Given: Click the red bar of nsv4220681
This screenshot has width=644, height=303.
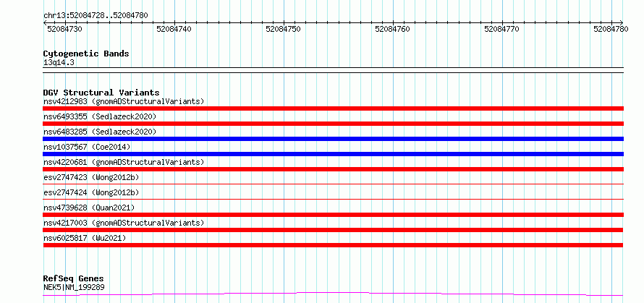Looking at the screenshot, I should point(333,169).
